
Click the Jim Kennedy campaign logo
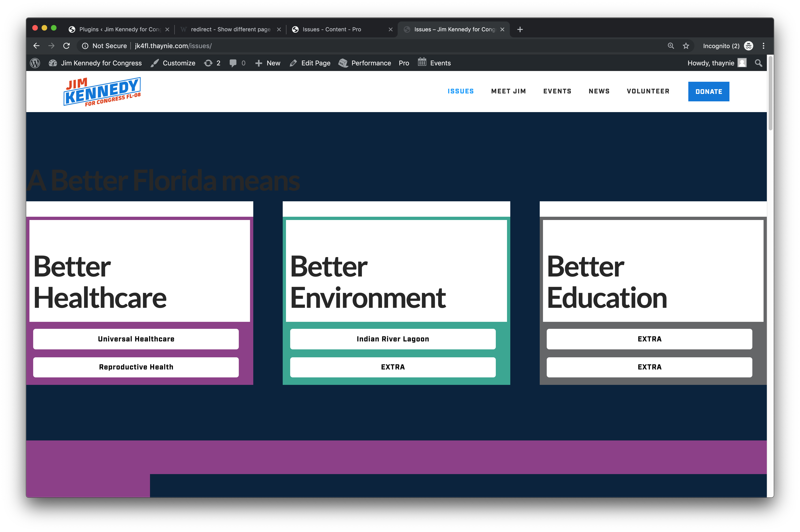coord(102,92)
